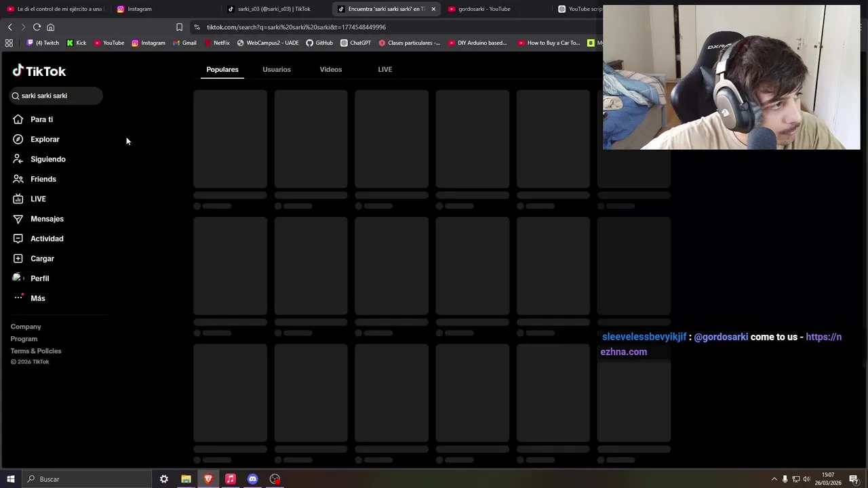The height and width of the screenshot is (488, 868).
Task: Click the TikTok search field
Action: click(x=56, y=96)
